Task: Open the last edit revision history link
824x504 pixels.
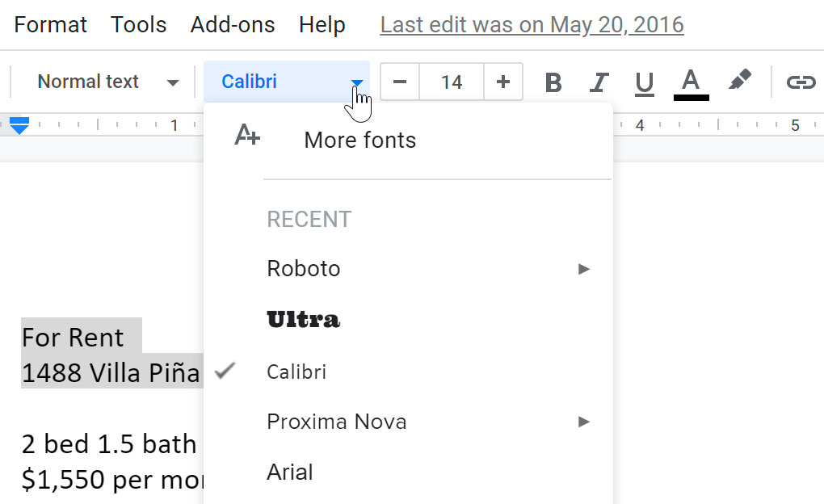Action: [x=532, y=25]
